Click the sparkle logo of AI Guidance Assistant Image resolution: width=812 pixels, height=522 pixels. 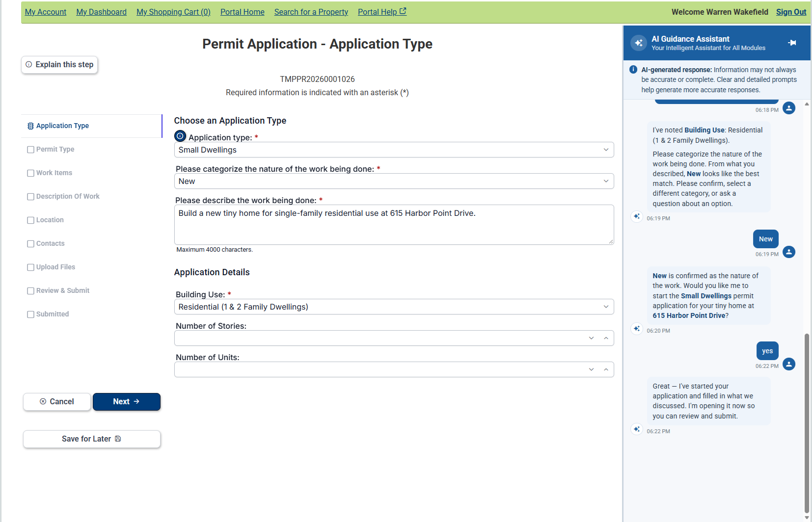point(639,43)
